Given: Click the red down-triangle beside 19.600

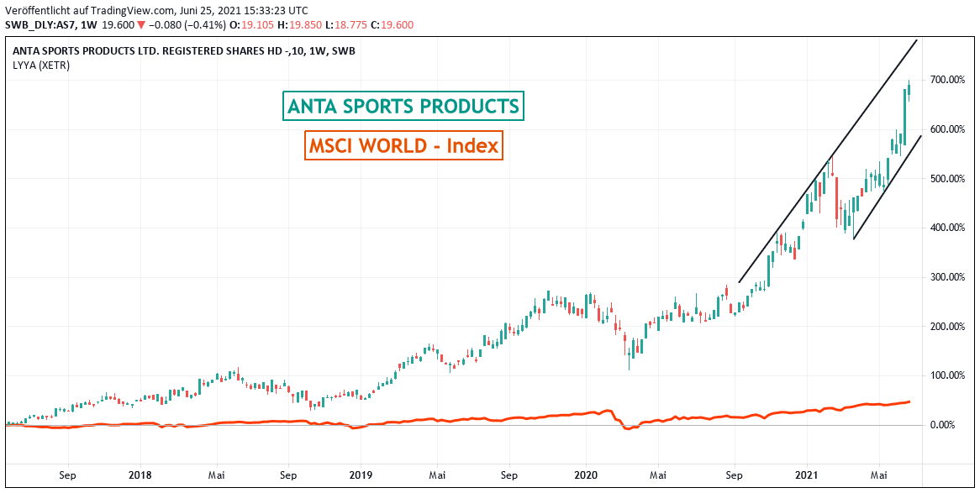Looking at the screenshot, I should coord(143,25).
